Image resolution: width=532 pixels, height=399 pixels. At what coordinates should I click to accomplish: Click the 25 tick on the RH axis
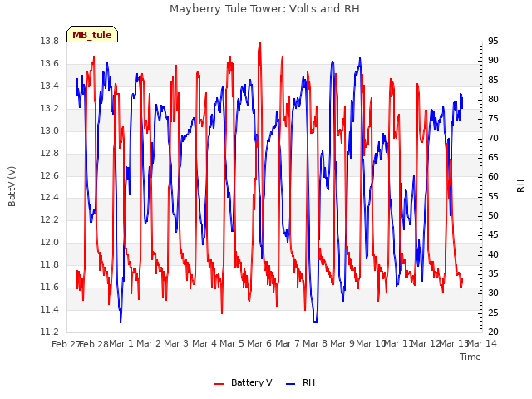click(x=493, y=313)
